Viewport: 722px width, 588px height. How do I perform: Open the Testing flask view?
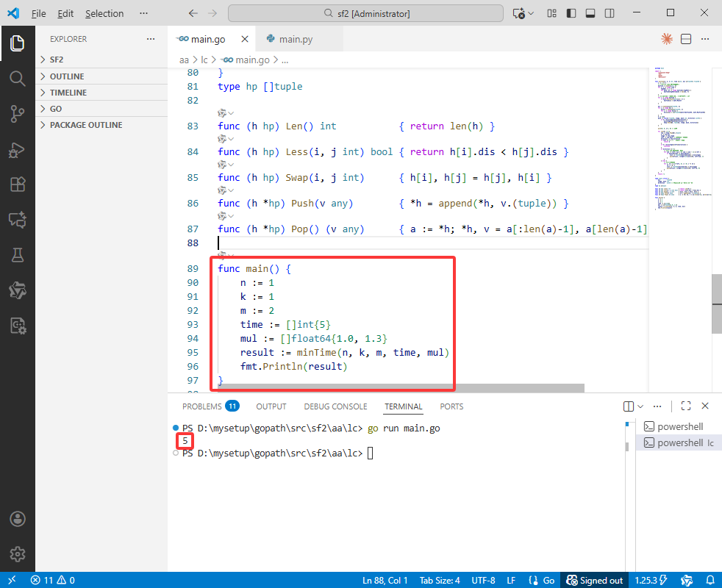click(x=18, y=254)
